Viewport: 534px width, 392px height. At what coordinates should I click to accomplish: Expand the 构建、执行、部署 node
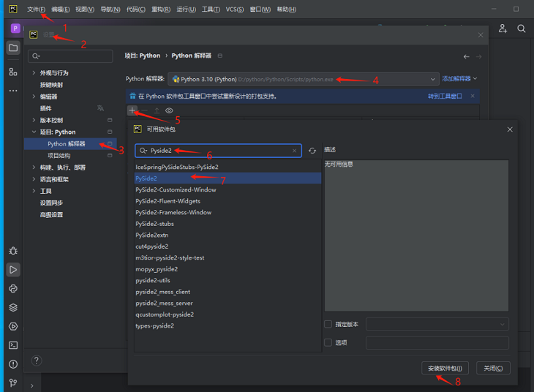tap(34, 167)
